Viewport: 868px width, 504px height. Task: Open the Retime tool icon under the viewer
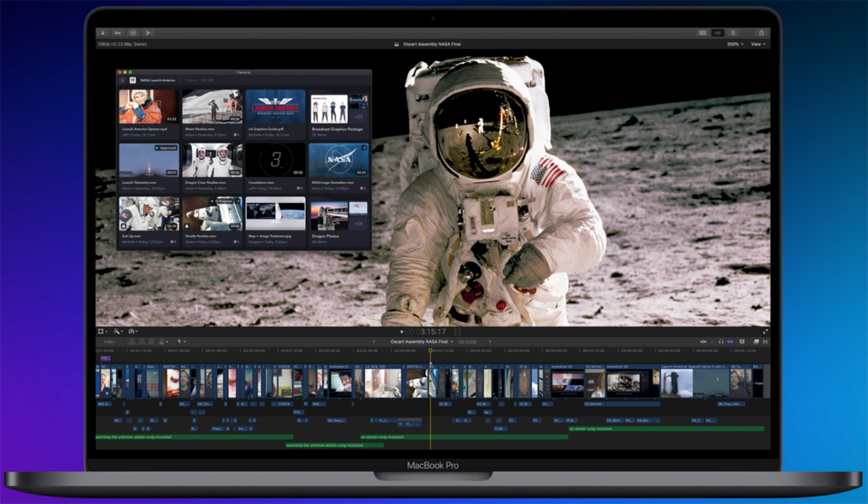point(133,331)
